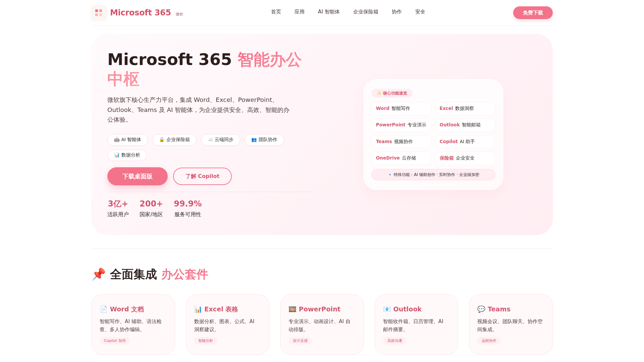Click the Word document emoji icon
Screen dimensions: 644x362
click(x=104, y=309)
